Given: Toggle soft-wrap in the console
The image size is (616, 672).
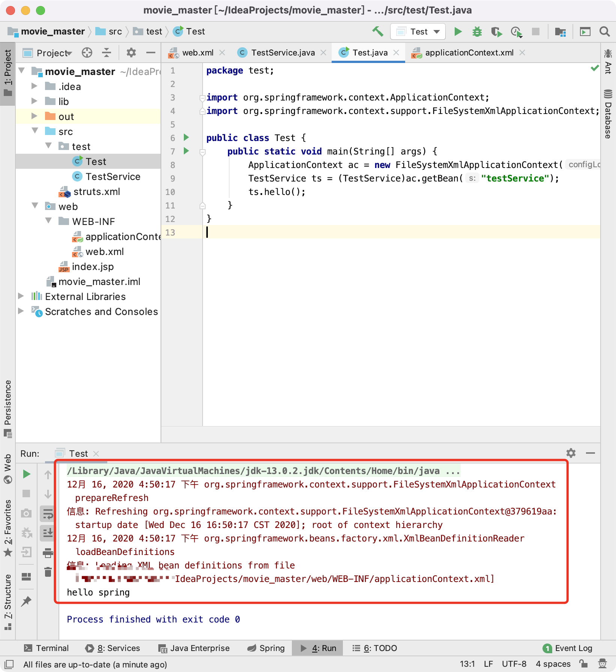Looking at the screenshot, I should tap(48, 514).
